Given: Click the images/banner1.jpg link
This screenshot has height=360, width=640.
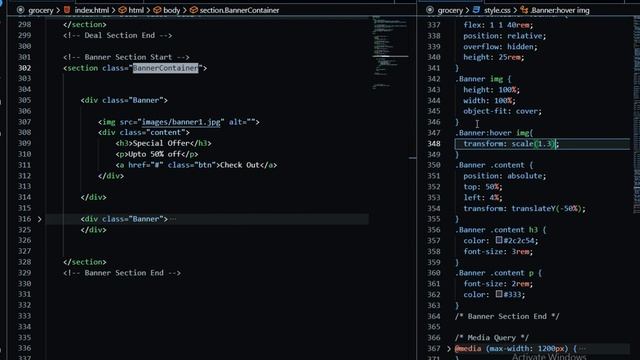Looking at the screenshot, I should (181, 122).
